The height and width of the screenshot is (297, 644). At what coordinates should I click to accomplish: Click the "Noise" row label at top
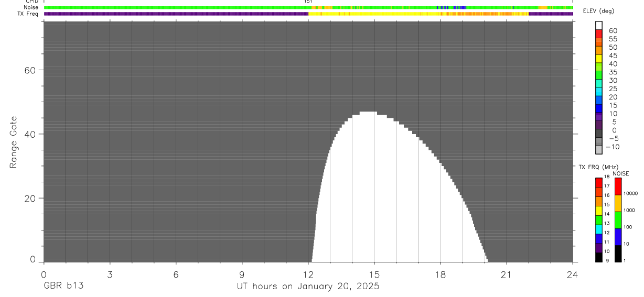(31, 7)
